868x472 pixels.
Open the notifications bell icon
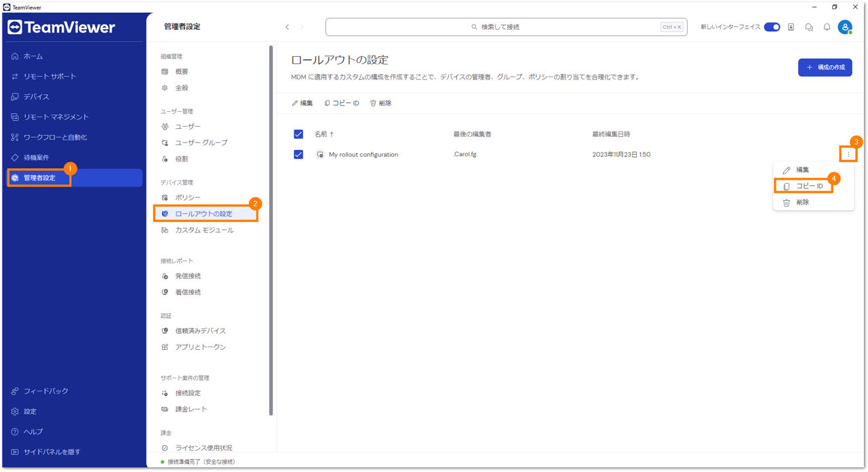tap(827, 27)
